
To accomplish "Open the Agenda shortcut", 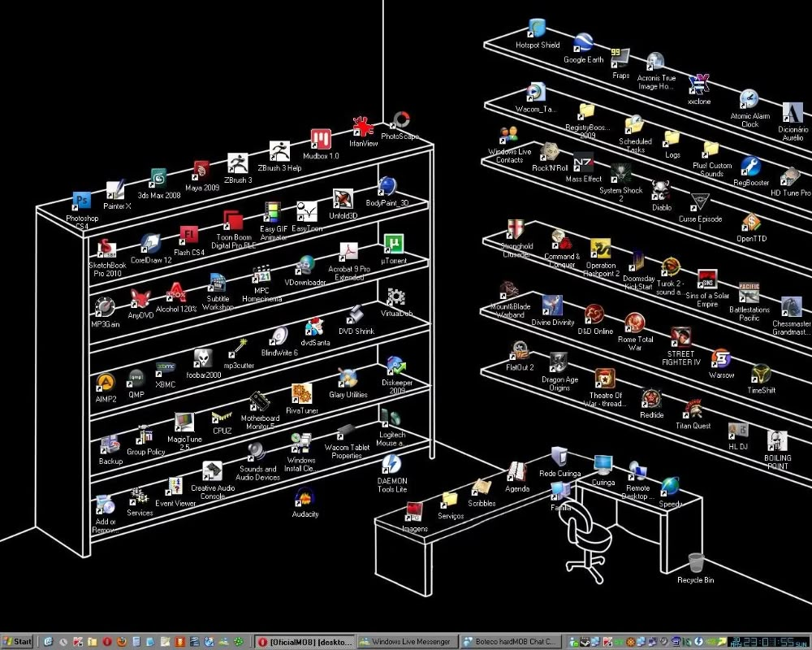I will coord(516,472).
